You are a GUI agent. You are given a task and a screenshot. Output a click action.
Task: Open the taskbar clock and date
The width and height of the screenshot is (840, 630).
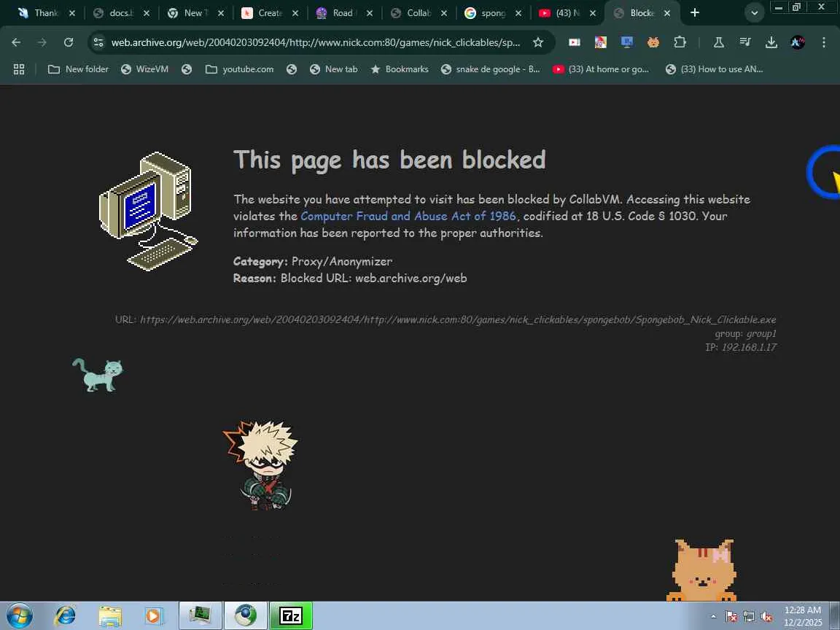[803, 617]
